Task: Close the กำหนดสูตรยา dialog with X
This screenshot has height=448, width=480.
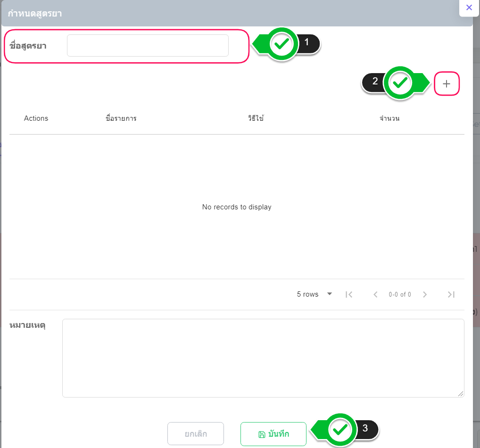Action: (469, 8)
